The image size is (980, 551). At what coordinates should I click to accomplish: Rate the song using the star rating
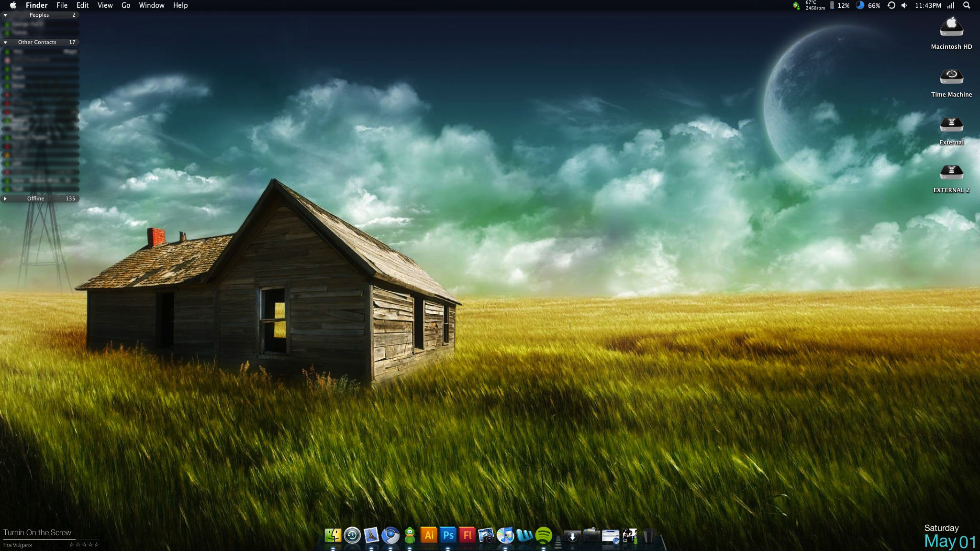(84, 544)
